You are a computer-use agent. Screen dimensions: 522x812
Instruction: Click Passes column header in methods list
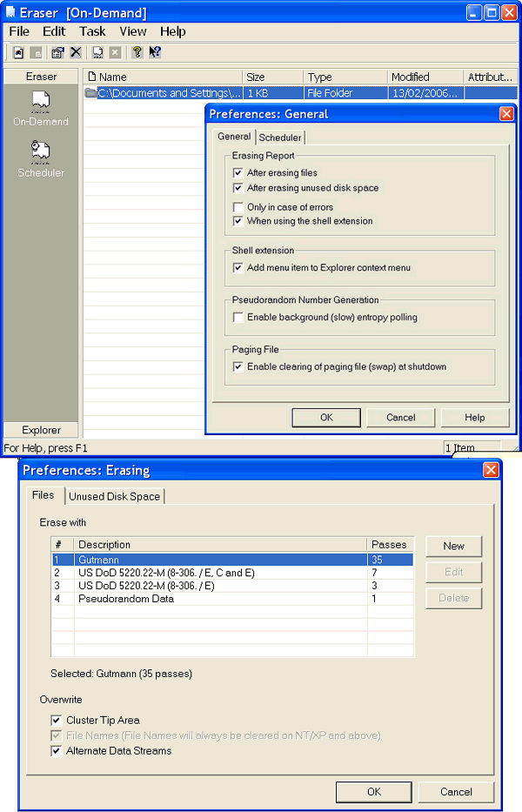(391, 545)
